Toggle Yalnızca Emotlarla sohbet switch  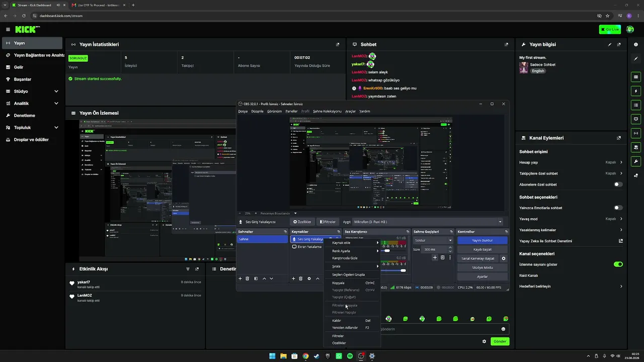point(618,208)
